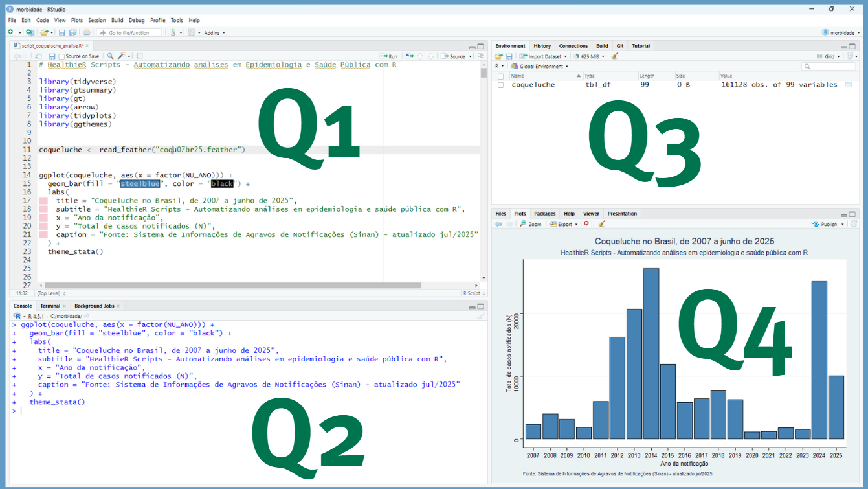Click the Zoom button in the Plots pane
The width and height of the screenshot is (868, 489).
click(x=530, y=224)
